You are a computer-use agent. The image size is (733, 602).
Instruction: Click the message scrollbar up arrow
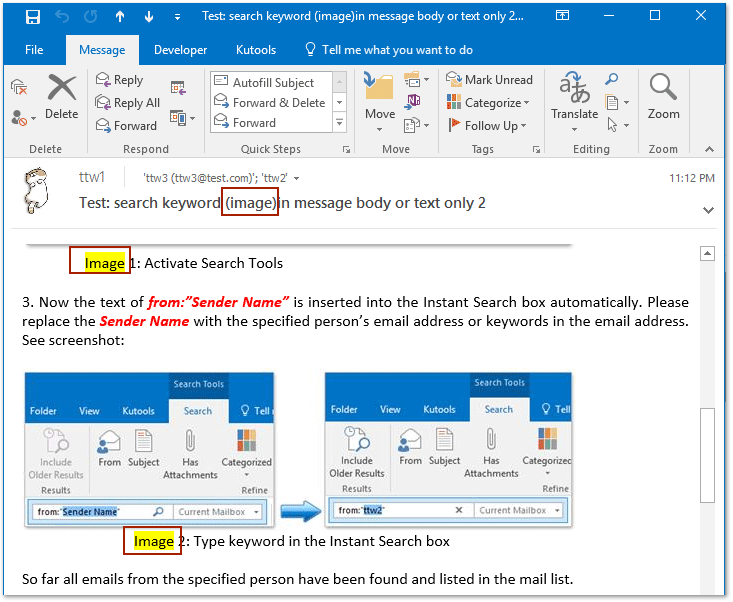coord(707,254)
